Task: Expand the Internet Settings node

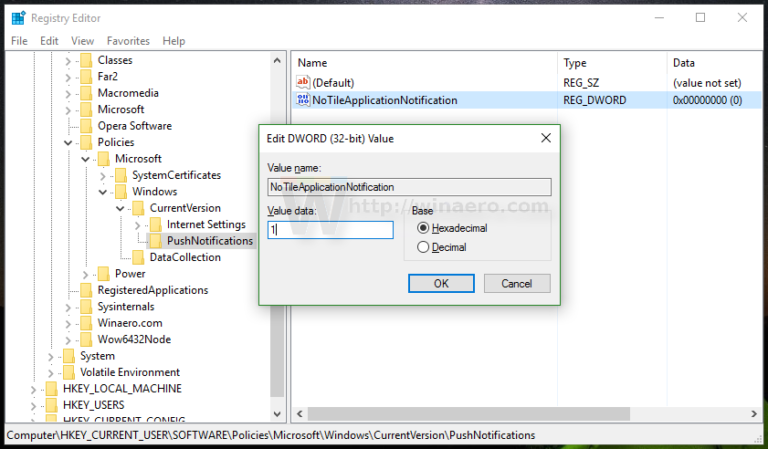Action: pyautogui.click(x=138, y=225)
